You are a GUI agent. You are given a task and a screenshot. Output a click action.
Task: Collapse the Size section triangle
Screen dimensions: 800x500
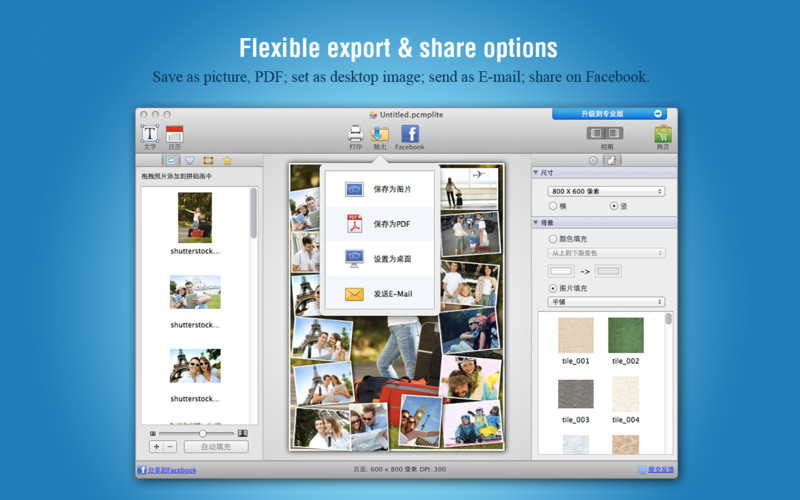tap(536, 172)
